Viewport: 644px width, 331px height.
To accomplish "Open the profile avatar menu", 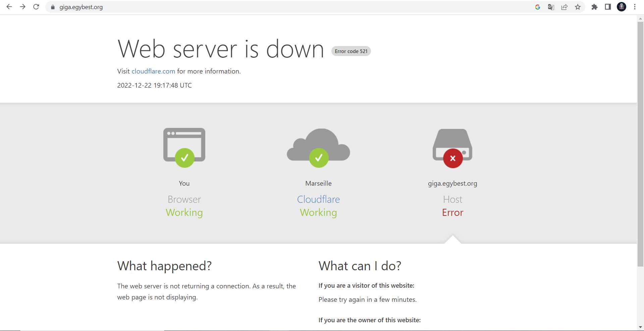I will point(622,7).
